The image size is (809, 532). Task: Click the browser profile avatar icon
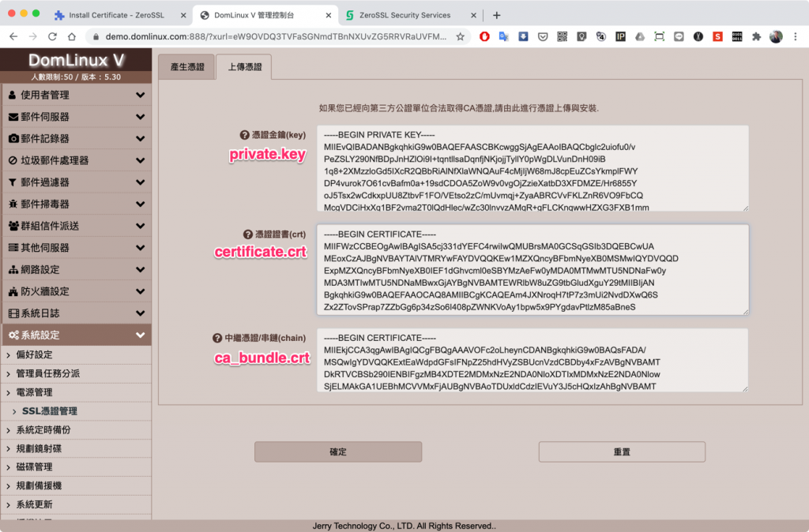(775, 36)
